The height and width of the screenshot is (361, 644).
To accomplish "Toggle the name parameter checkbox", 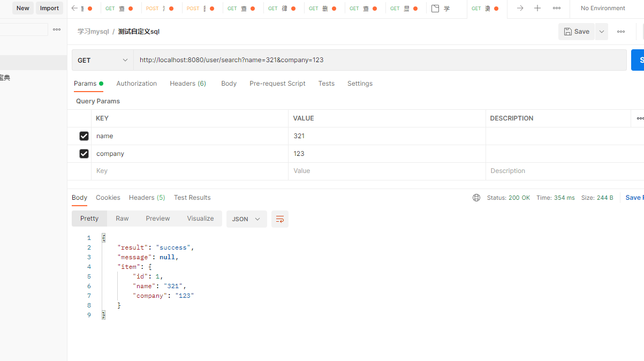I will (x=84, y=136).
